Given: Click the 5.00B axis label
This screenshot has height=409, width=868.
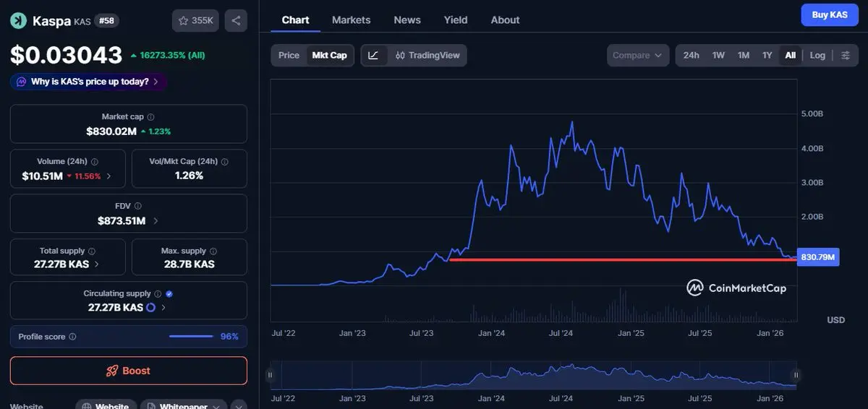Looking at the screenshot, I should click(x=812, y=114).
